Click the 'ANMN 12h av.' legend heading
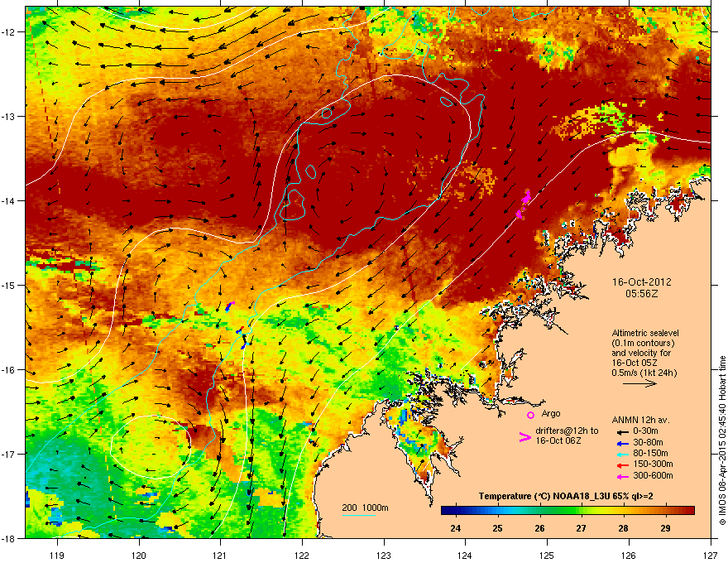 [x=640, y=420]
